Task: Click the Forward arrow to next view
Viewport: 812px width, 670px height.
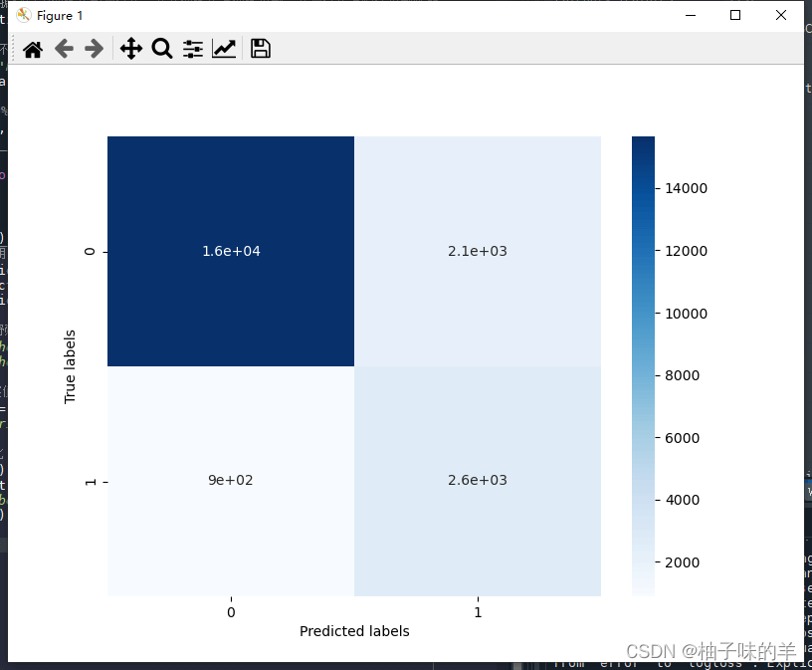Action: (95, 49)
